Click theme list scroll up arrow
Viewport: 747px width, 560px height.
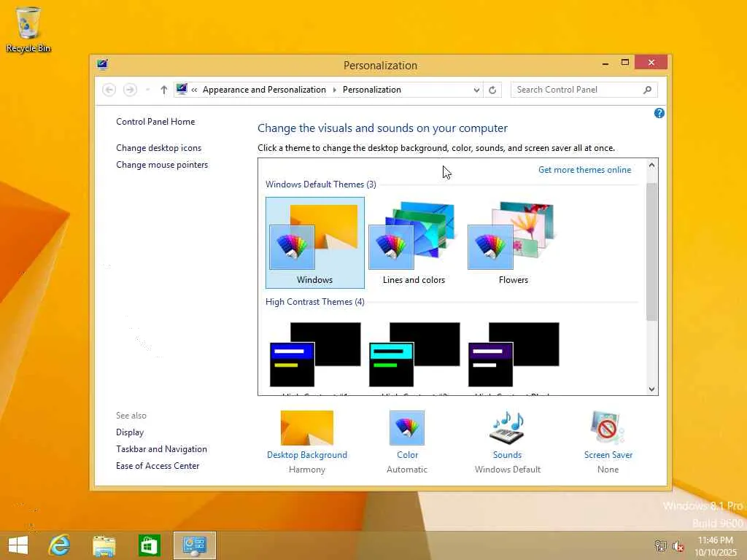(651, 165)
